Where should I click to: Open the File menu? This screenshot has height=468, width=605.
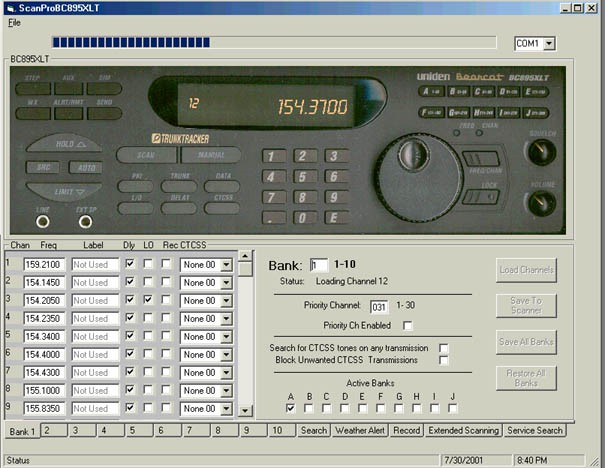coord(14,23)
